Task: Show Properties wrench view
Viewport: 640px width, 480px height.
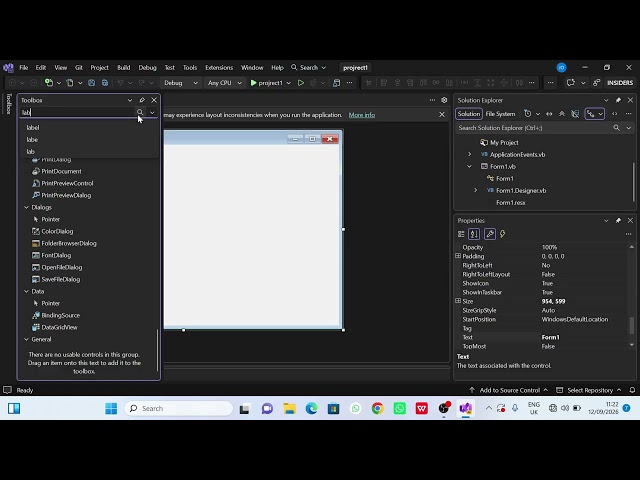Action: pyautogui.click(x=490, y=234)
